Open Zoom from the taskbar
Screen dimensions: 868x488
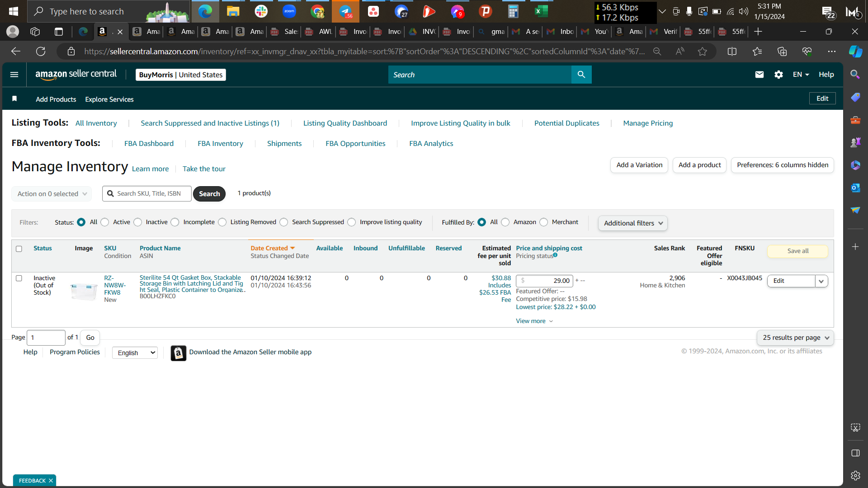click(x=289, y=11)
